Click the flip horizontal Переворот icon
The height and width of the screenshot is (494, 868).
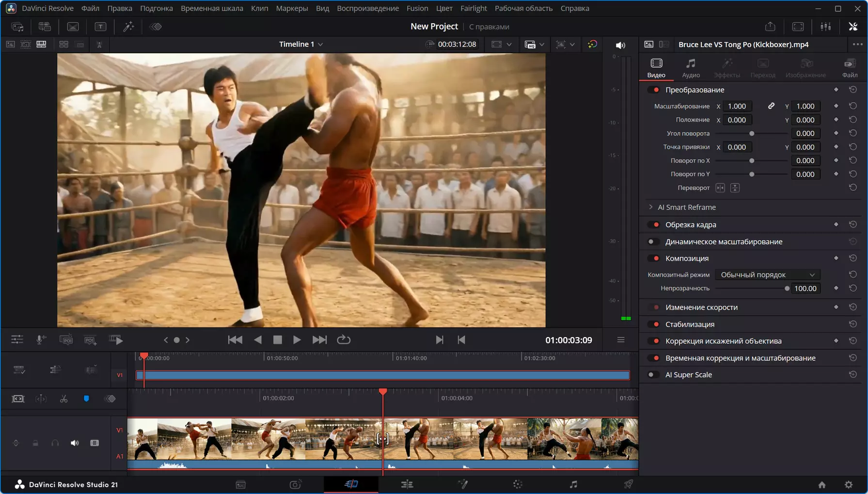[x=720, y=188]
